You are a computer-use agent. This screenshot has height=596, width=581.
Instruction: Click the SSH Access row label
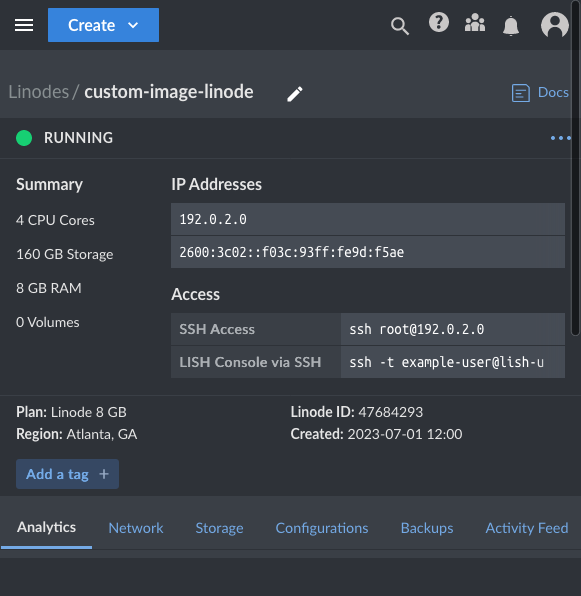pyautogui.click(x=217, y=329)
